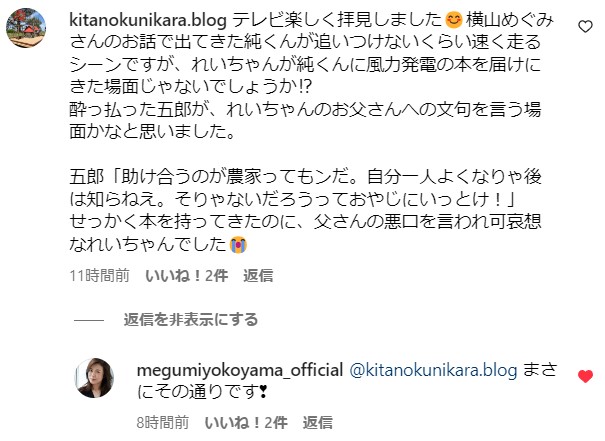
Task: Click the kitanokunikara.blog username
Action: tap(148, 20)
